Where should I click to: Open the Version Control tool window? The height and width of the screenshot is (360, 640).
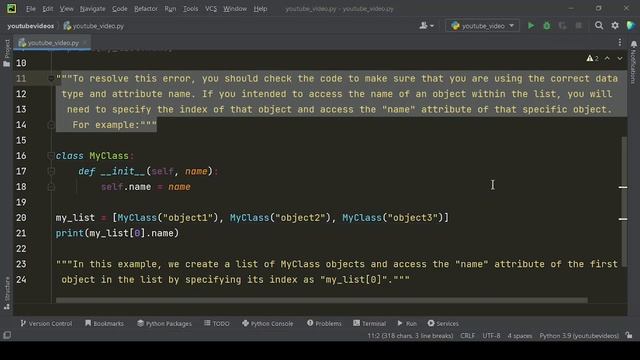46,323
